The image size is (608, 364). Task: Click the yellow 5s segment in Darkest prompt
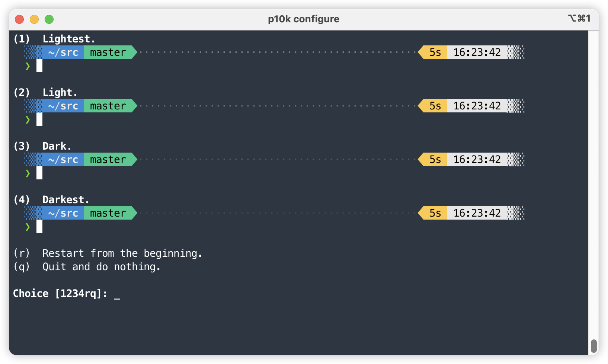(433, 213)
